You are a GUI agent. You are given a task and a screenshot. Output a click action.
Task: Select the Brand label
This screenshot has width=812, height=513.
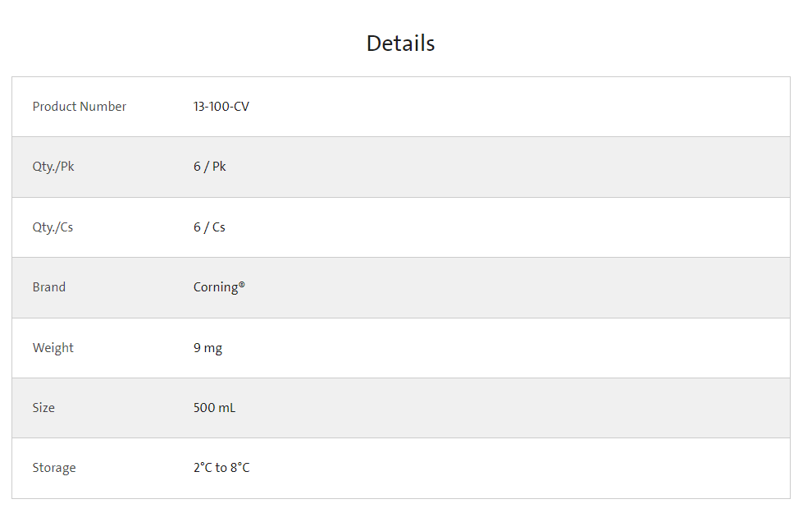point(49,287)
